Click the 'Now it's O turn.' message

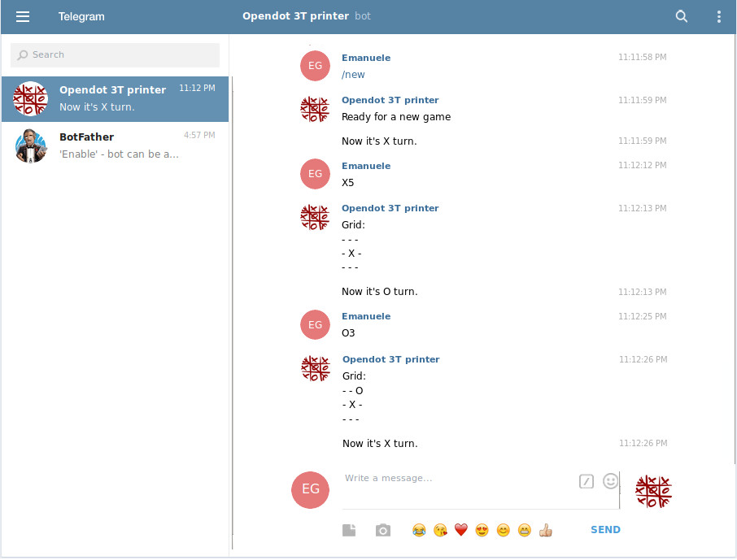(379, 292)
